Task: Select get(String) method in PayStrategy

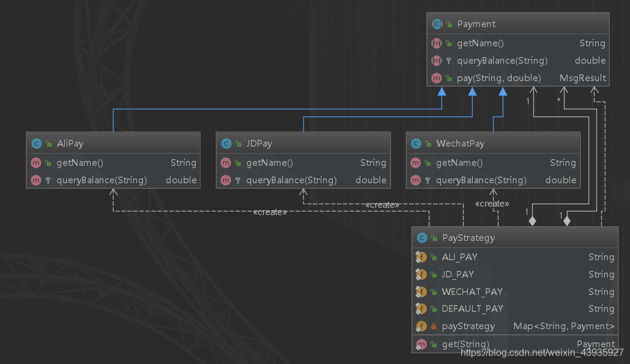Action: (465, 344)
